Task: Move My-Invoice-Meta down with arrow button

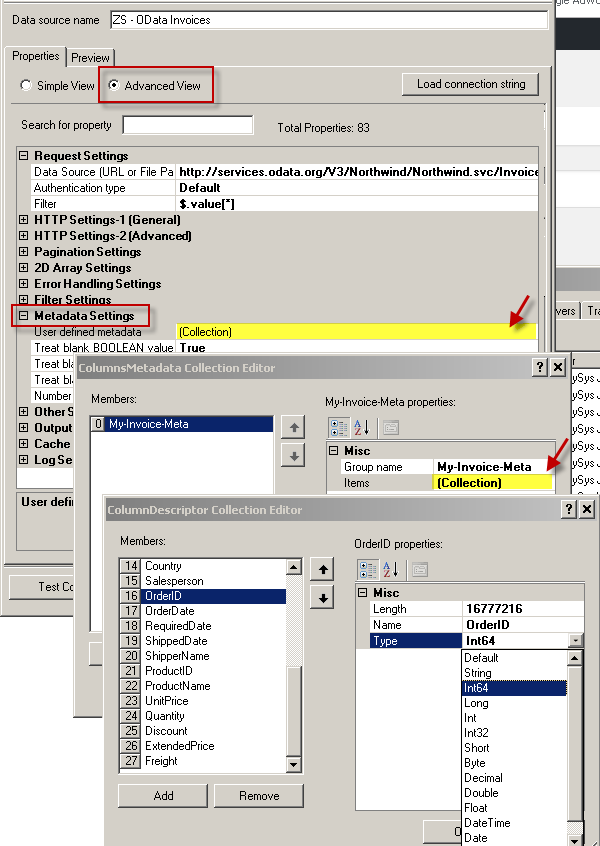Action: pos(294,456)
